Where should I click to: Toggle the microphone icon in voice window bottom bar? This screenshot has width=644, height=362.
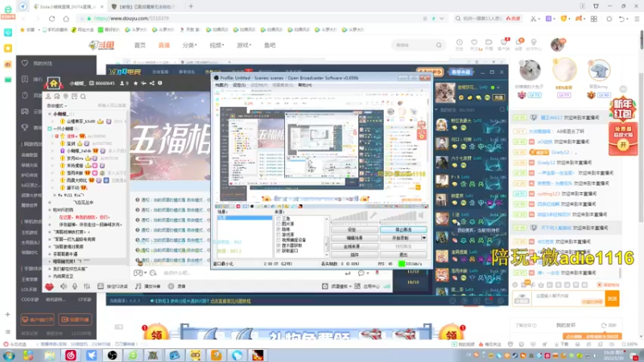coord(75,286)
